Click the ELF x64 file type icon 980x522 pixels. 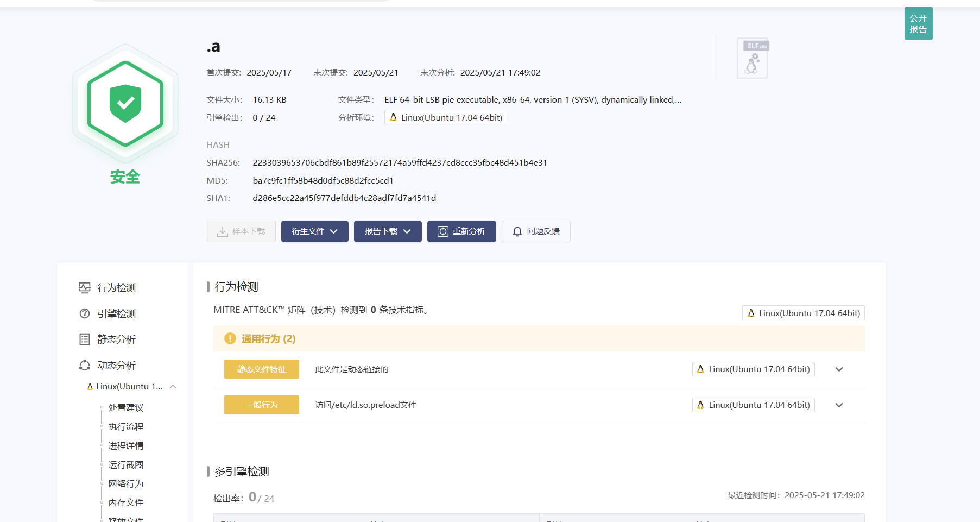[753, 59]
